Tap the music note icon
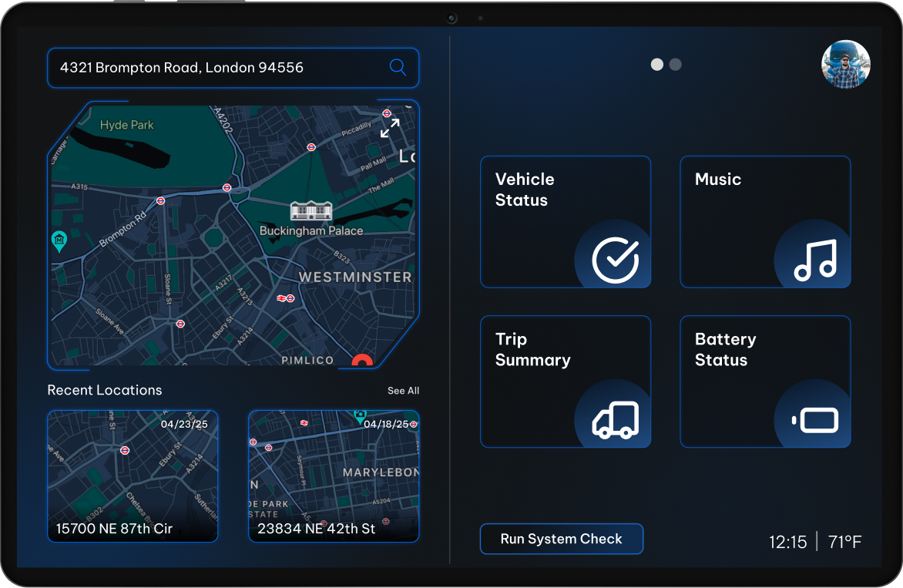 point(815,259)
